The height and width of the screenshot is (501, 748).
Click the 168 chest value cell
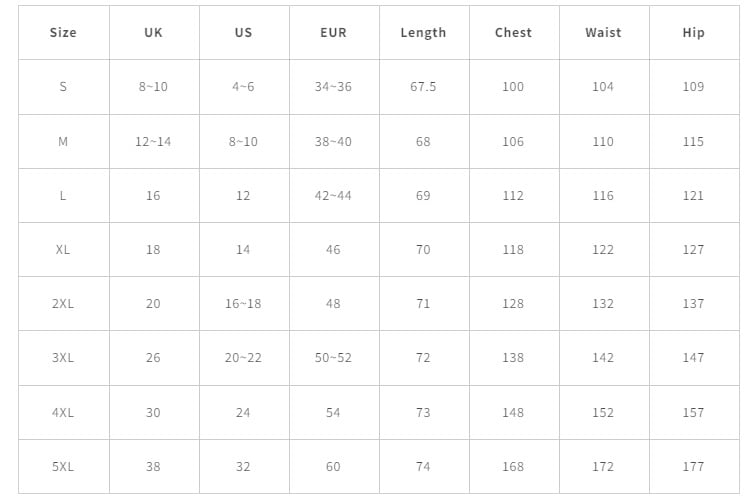click(513, 467)
